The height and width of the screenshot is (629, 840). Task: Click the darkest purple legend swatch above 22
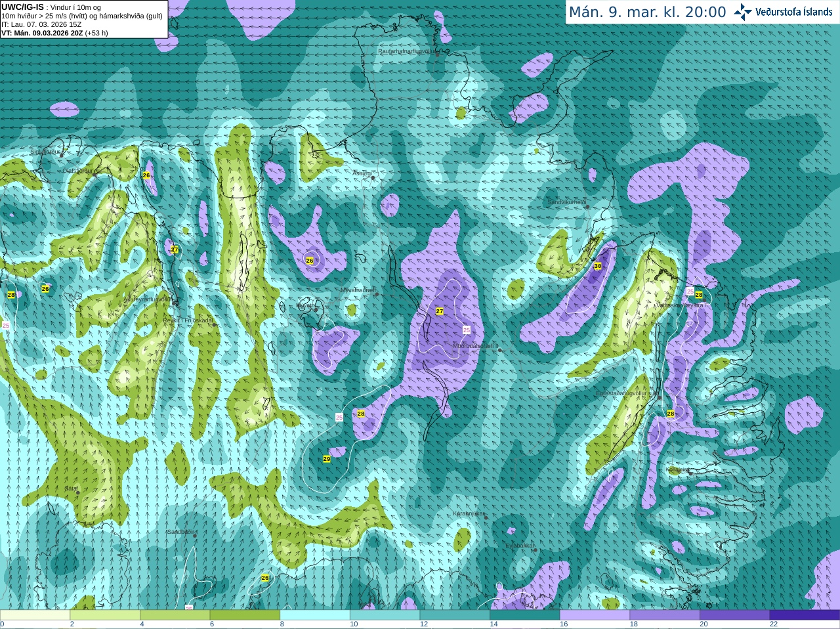pyautogui.click(x=805, y=615)
